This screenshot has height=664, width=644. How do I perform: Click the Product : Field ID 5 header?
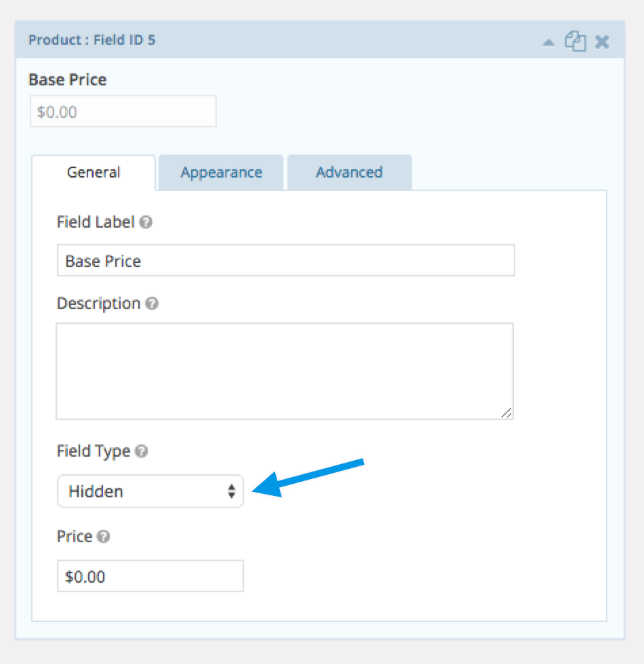[x=92, y=40]
